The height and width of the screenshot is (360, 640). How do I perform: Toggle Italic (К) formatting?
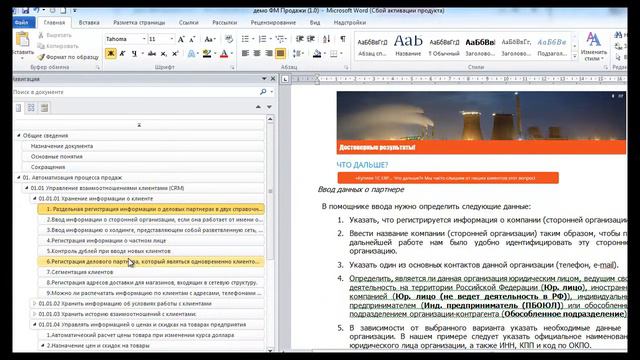pyautogui.click(x=122, y=53)
